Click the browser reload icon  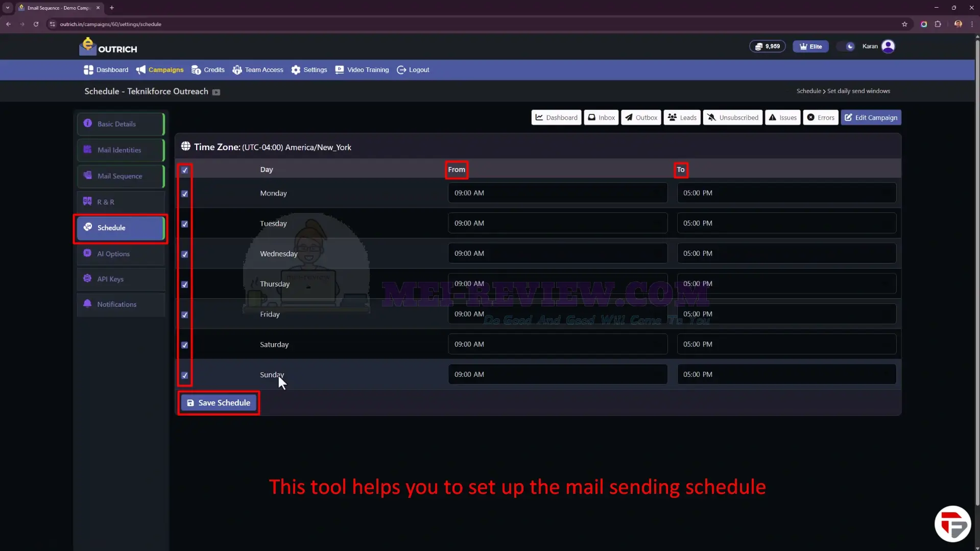pos(36,24)
